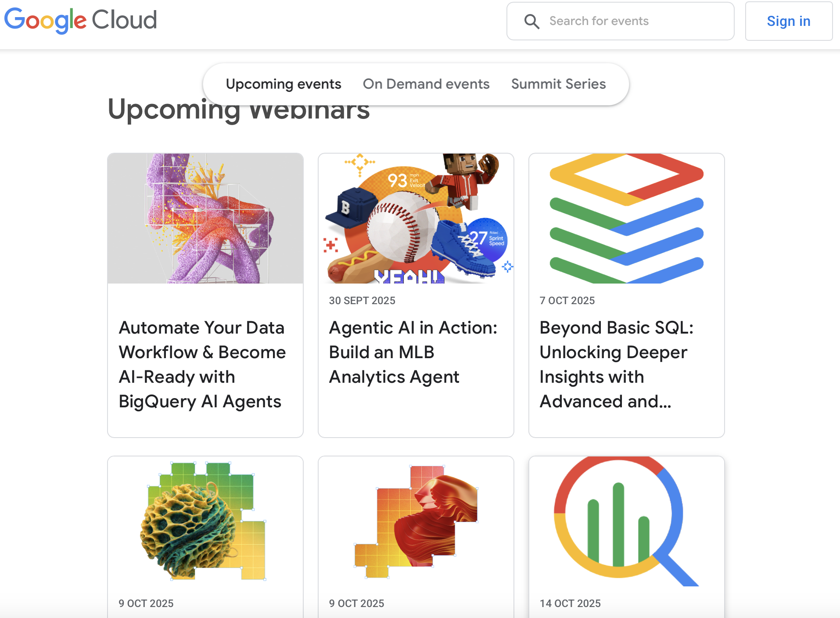Click the MLB baseball illustration thumbnail
Viewport: 840px width, 618px height.
point(416,218)
